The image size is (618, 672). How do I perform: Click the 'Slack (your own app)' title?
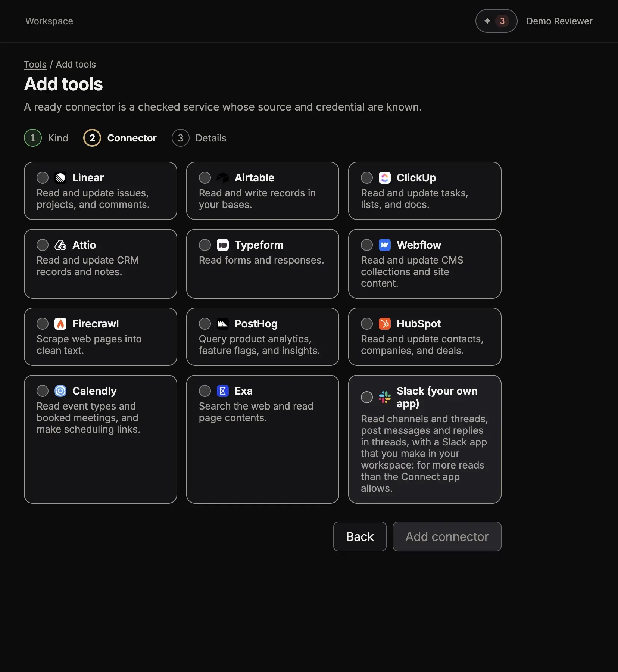coord(437,397)
